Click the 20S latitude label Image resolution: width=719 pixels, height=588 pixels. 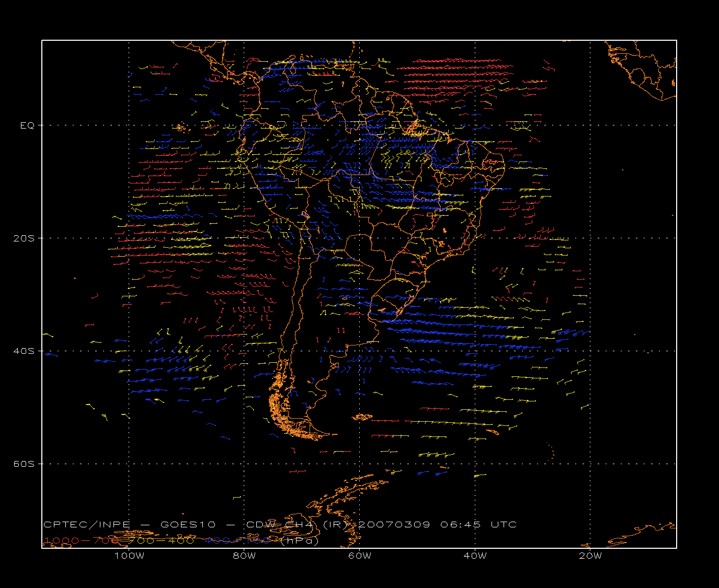(24, 238)
